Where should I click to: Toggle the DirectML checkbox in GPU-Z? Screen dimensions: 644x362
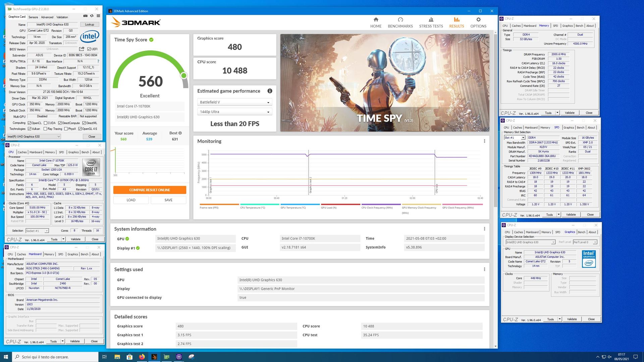[84, 123]
